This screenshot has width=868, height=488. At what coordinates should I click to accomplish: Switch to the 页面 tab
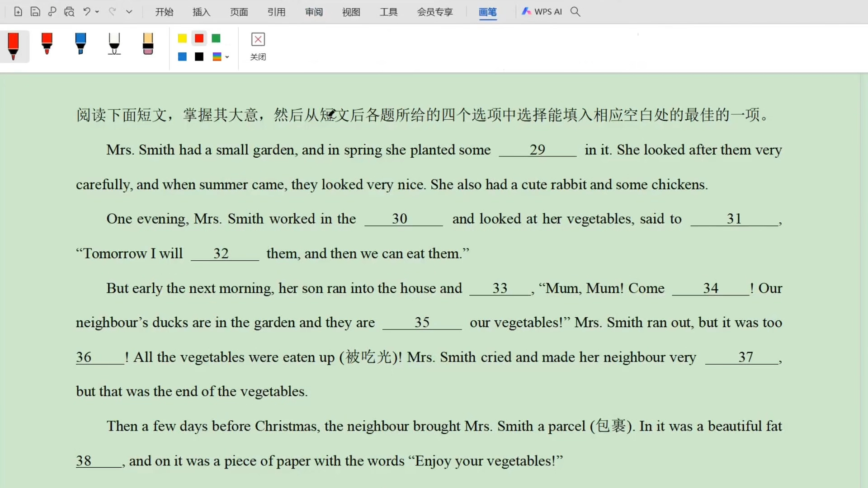(239, 12)
